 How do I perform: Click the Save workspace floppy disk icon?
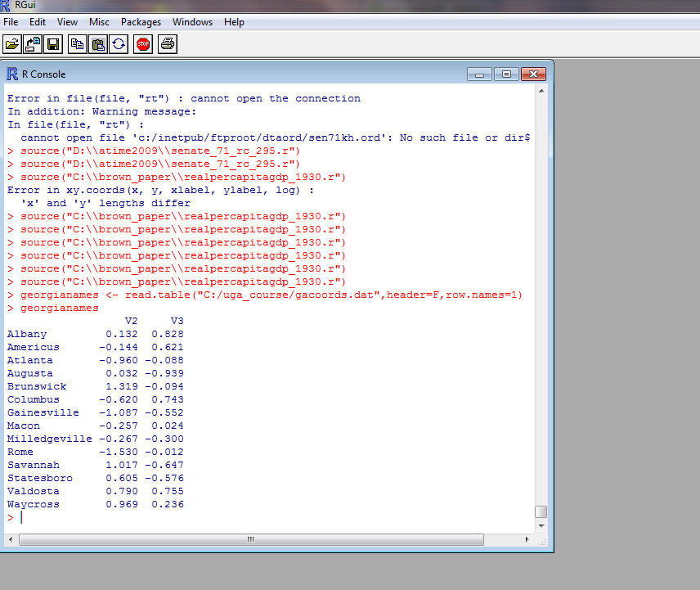53,43
